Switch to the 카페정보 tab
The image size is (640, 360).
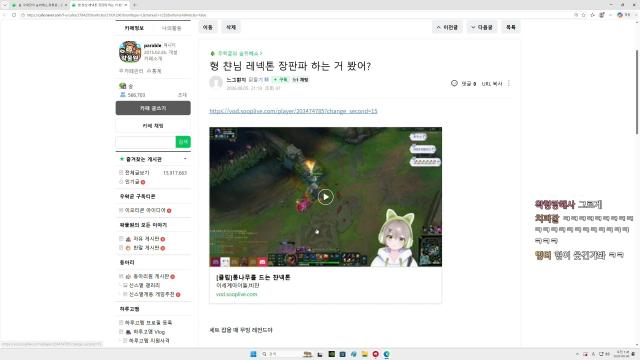[x=134, y=28]
